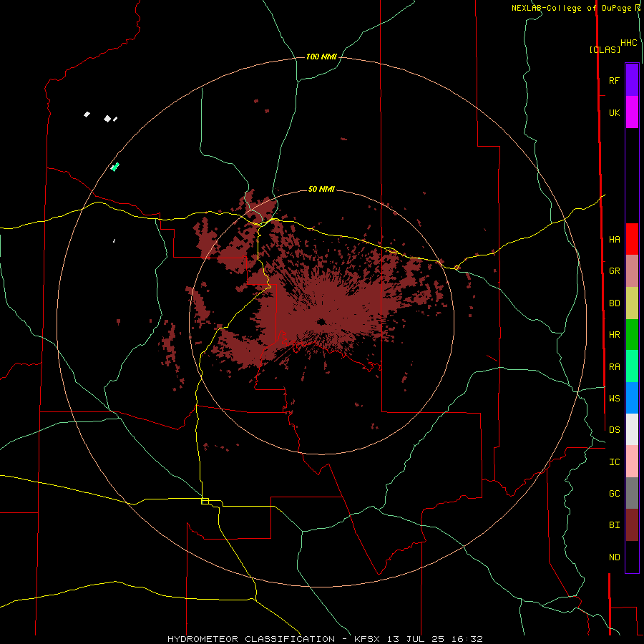Click the 100 NMI range ring label
Image resolution: width=644 pixels, height=644 pixels.
pyautogui.click(x=321, y=57)
